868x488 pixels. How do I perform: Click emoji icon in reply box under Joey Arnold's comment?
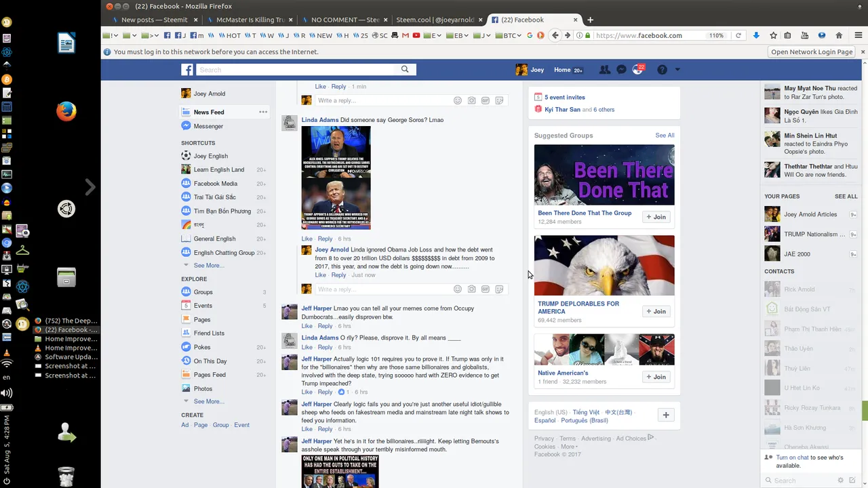(458, 289)
